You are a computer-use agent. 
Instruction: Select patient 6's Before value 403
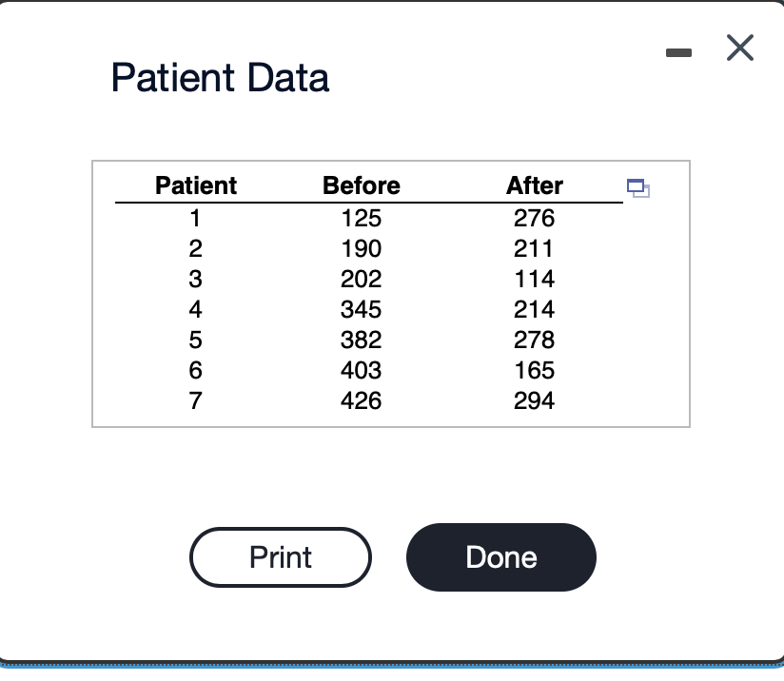pyautogui.click(x=363, y=370)
